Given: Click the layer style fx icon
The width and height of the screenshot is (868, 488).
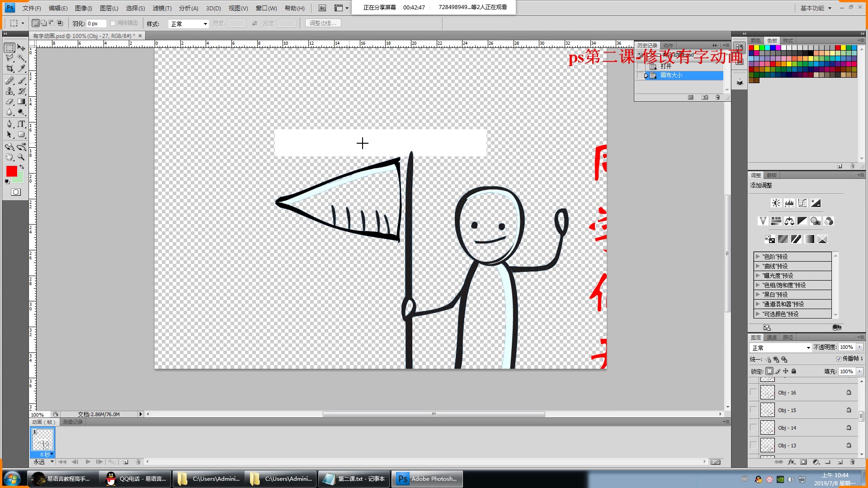Looking at the screenshot, I should [791, 462].
